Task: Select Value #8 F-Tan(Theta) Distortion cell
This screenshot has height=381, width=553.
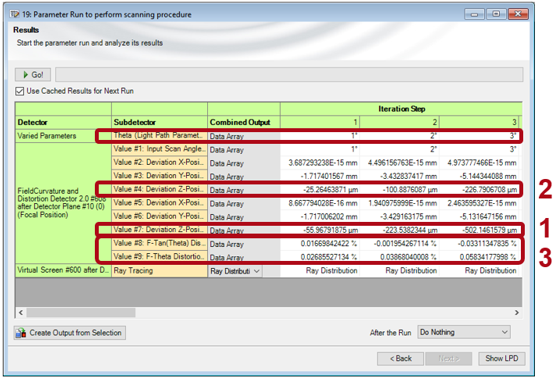Action: (159, 243)
